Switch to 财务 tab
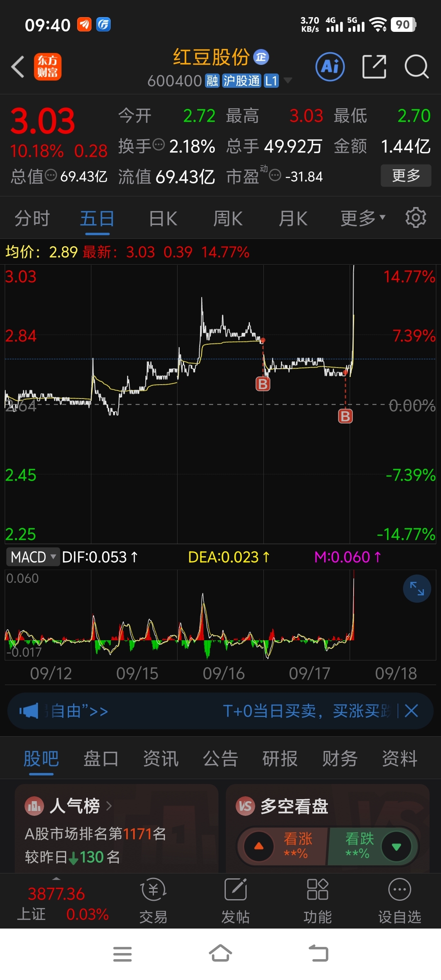The width and height of the screenshot is (441, 980). (x=340, y=759)
